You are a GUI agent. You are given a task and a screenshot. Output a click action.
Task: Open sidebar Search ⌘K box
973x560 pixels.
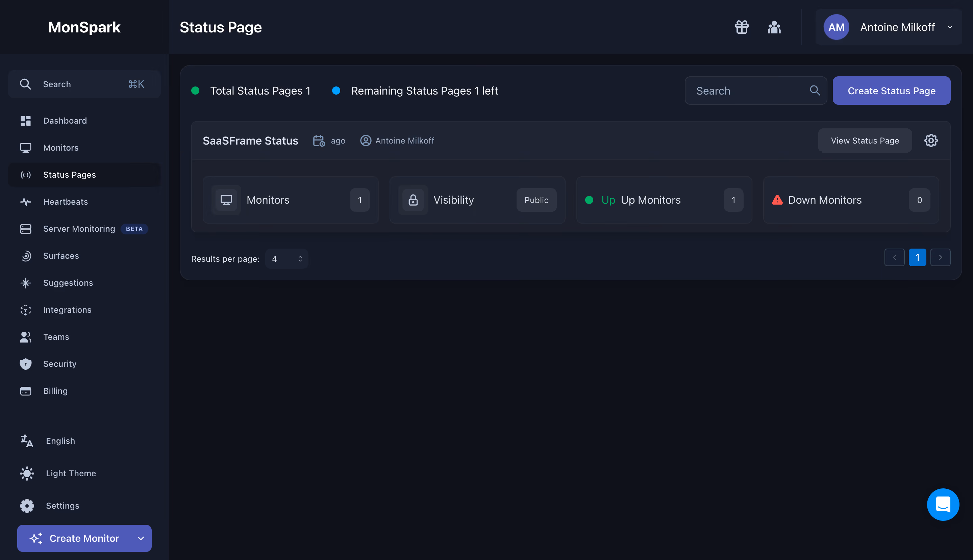[x=84, y=84]
